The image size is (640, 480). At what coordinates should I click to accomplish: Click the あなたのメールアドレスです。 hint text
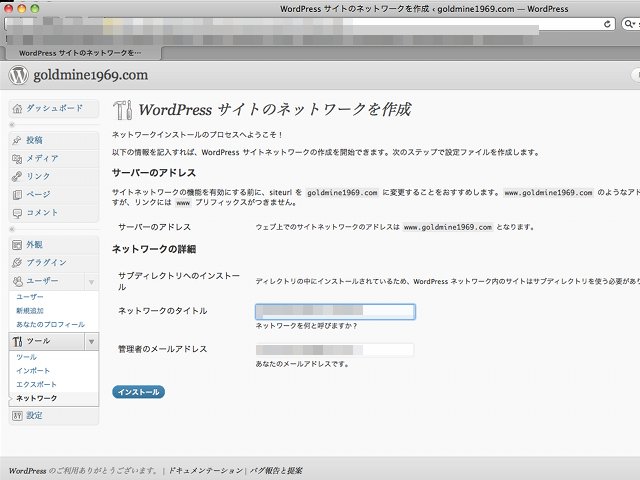click(x=302, y=364)
